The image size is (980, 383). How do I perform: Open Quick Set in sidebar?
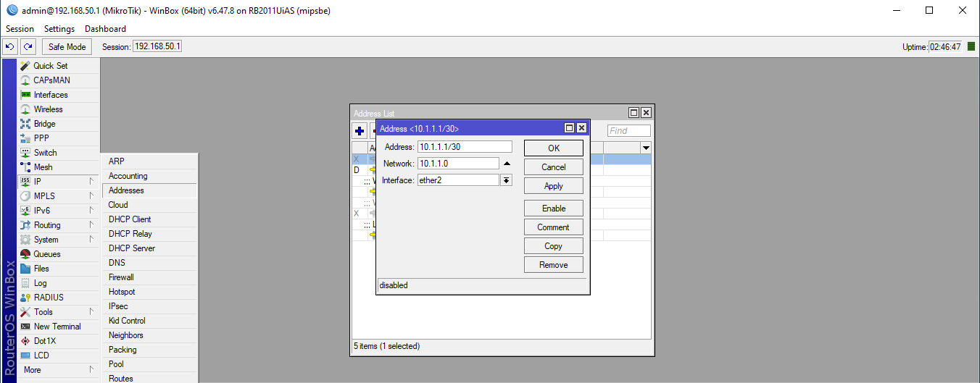(x=58, y=66)
